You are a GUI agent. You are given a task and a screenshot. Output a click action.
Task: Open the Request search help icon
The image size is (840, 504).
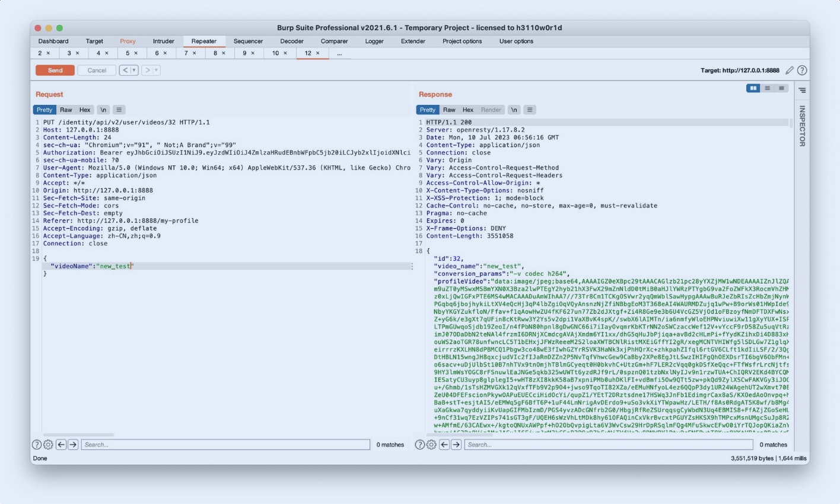coord(37,445)
